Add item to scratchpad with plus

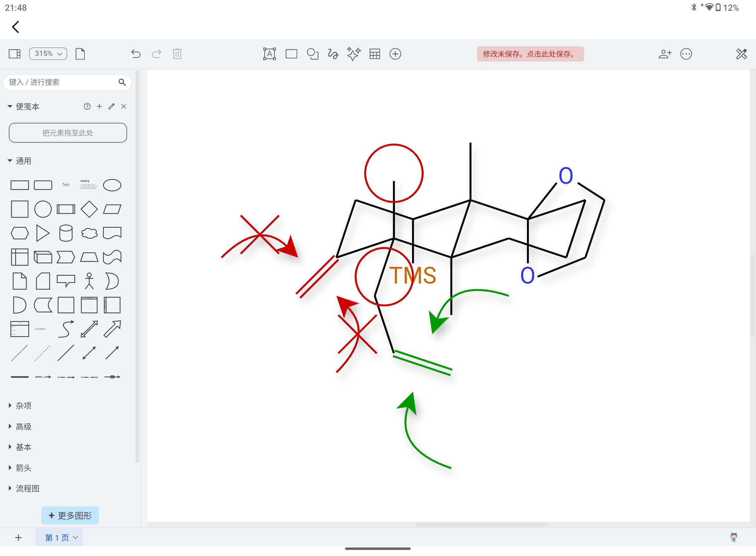pyautogui.click(x=99, y=106)
